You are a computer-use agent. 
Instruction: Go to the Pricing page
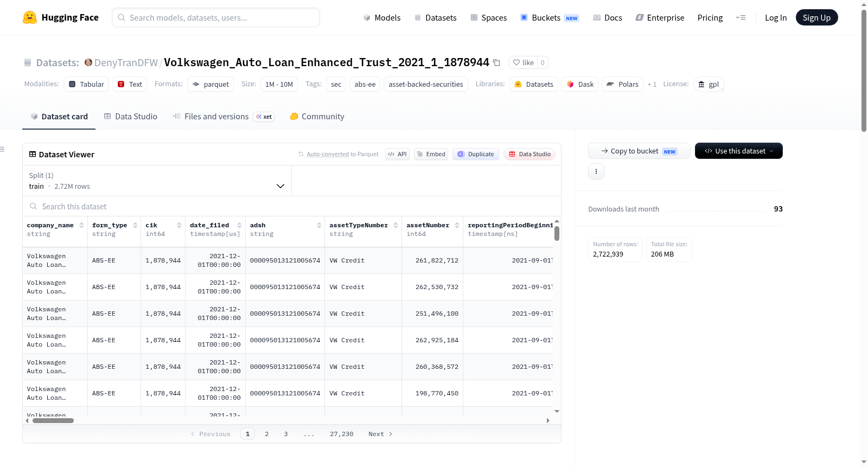[710, 17]
